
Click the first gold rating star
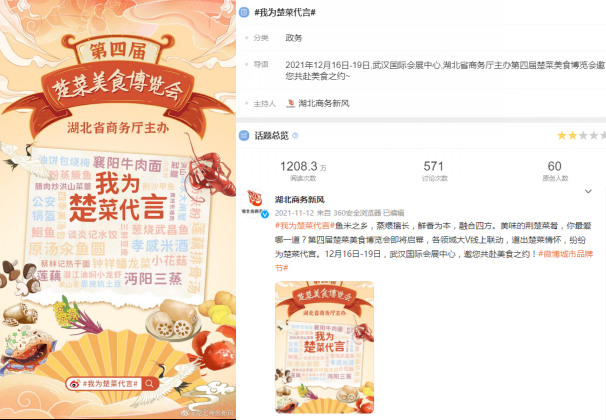(x=562, y=135)
